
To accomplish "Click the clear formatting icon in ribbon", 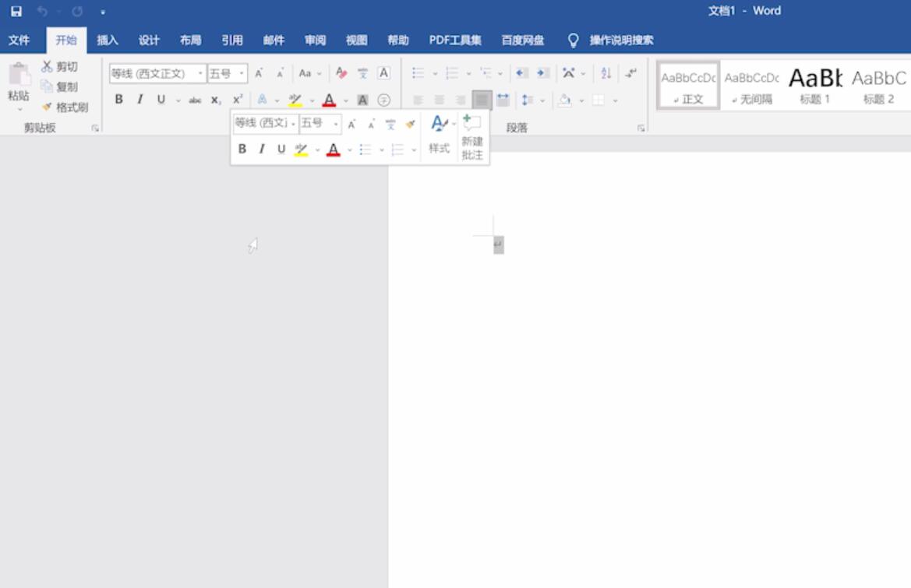I will tap(341, 73).
